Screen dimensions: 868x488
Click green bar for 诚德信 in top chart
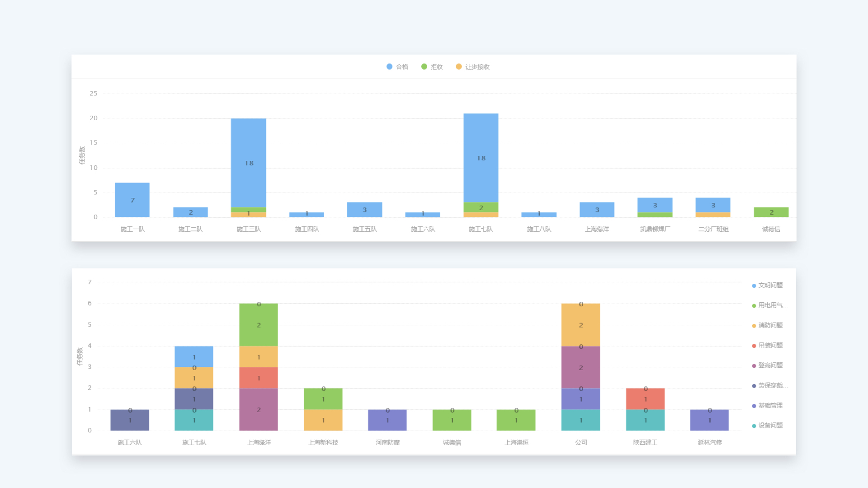point(771,212)
